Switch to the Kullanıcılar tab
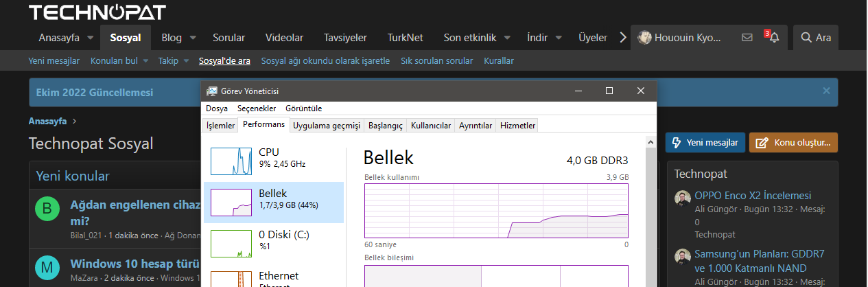 pyautogui.click(x=431, y=126)
